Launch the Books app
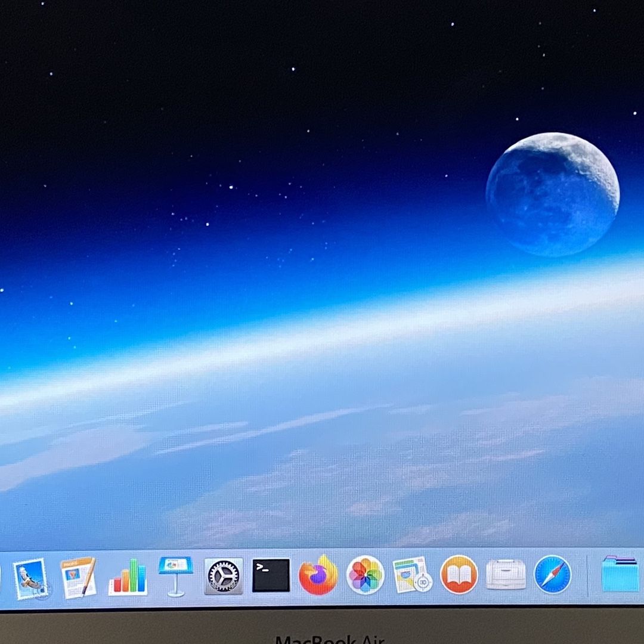644x644 pixels. click(459, 574)
